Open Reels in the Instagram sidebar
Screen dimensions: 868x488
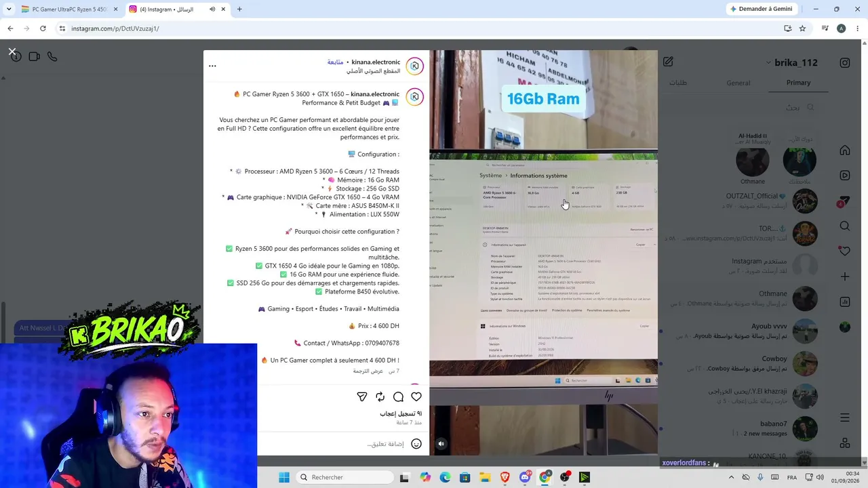tap(845, 176)
